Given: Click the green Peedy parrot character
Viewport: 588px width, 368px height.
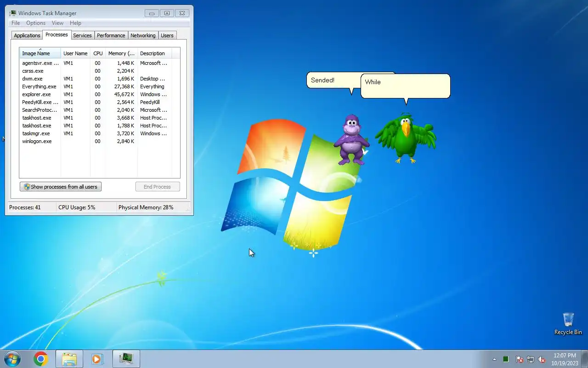Looking at the screenshot, I should (405, 138).
